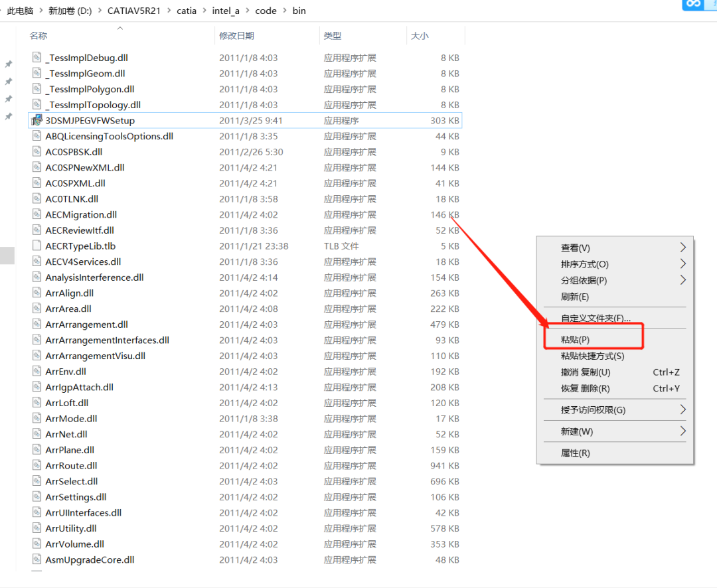The height and width of the screenshot is (588, 717).
Task: Click the ArrVolume.dll file icon
Action: pyautogui.click(x=37, y=544)
